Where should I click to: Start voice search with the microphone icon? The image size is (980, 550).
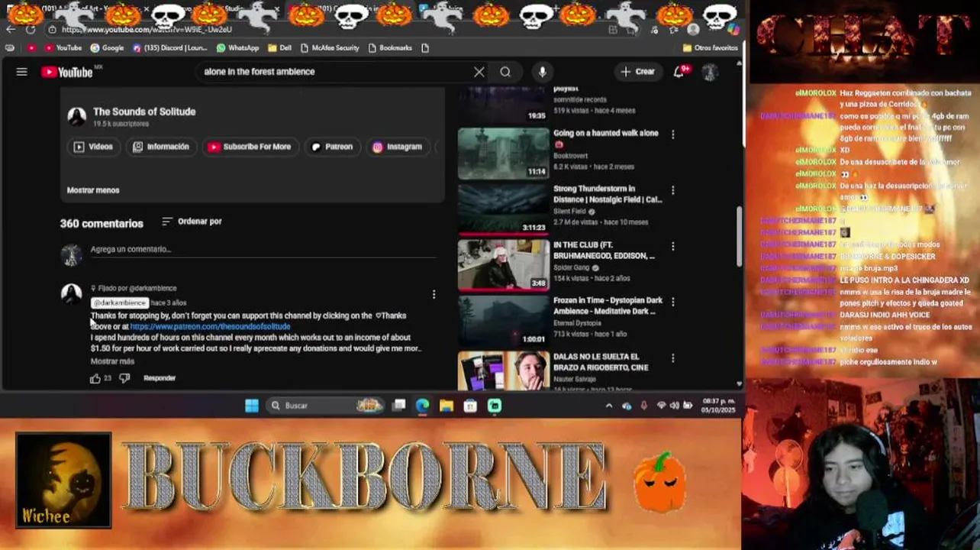(542, 72)
